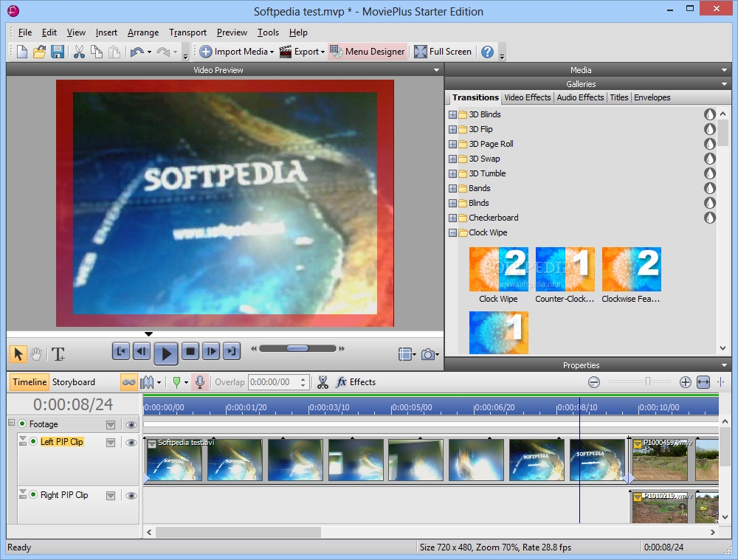Click the Redo arrow icon

click(x=163, y=52)
